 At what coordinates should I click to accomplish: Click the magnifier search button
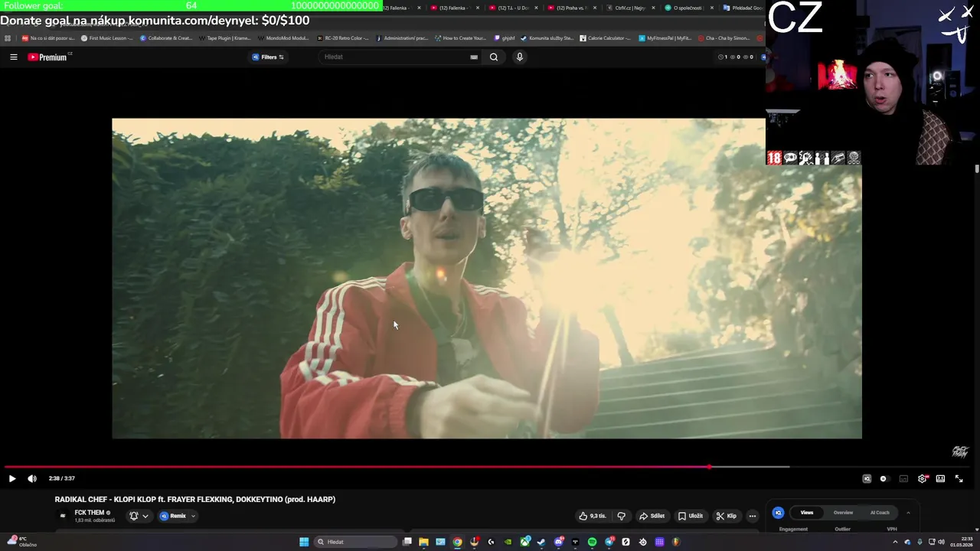coord(494,57)
